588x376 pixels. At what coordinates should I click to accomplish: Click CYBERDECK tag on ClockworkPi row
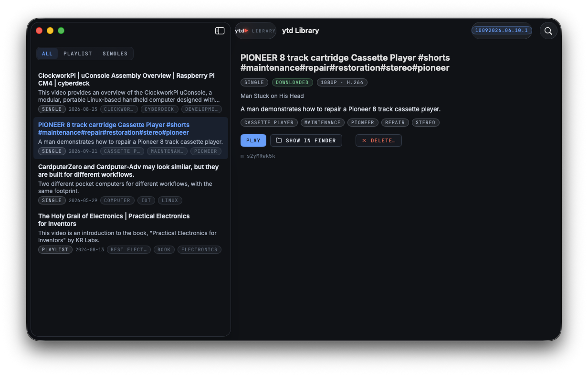point(160,109)
